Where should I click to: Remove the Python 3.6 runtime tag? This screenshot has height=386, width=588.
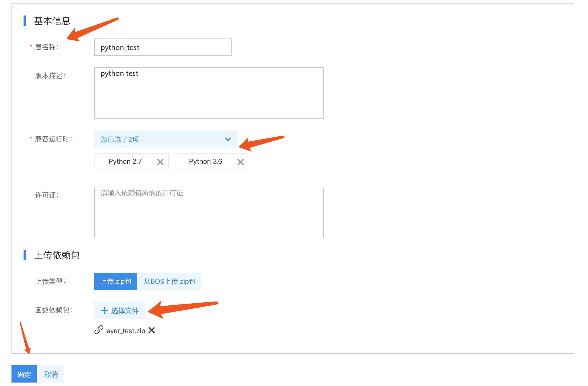[x=241, y=162]
